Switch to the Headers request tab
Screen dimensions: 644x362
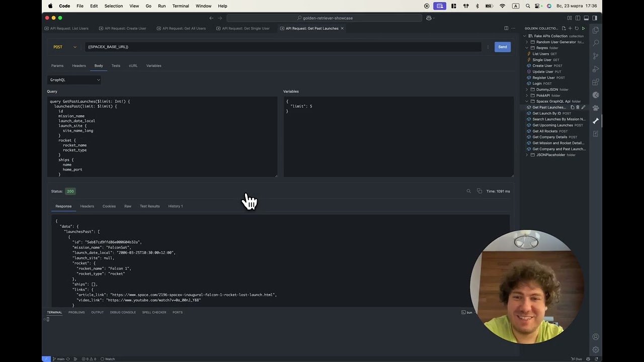79,65
